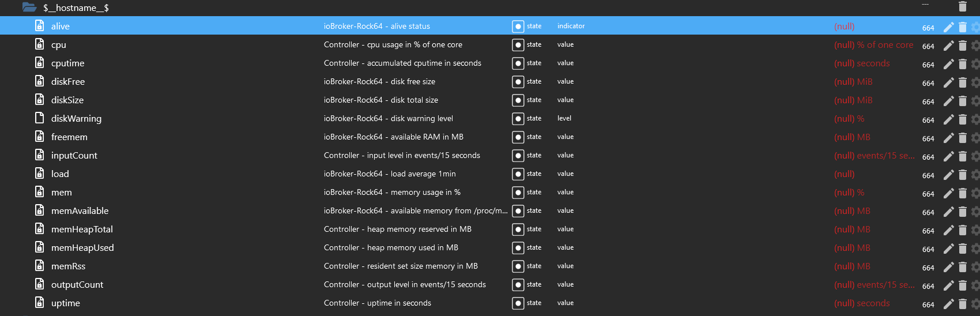Delete the $__hostname__$ folder via trash icon
The width and height of the screenshot is (980, 316).
pyautogui.click(x=962, y=6)
